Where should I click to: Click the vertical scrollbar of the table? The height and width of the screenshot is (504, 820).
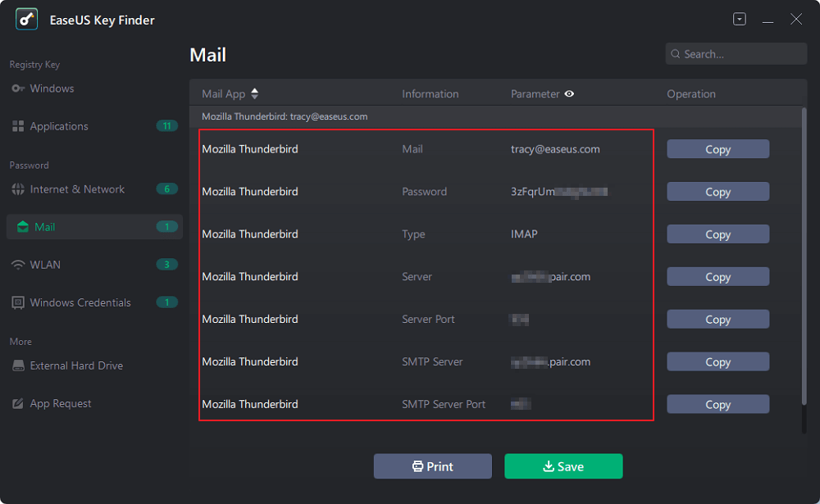(804, 256)
